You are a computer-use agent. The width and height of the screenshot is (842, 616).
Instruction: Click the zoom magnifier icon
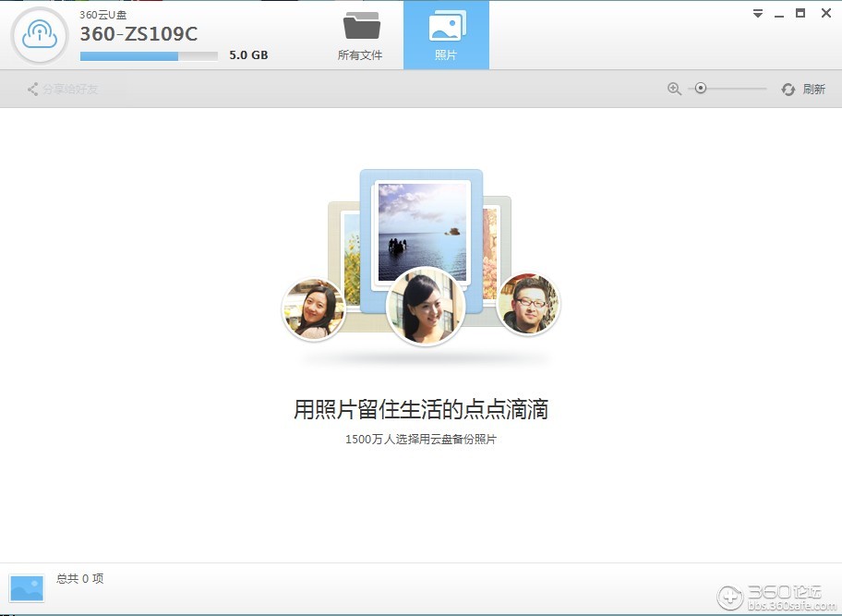pos(674,90)
